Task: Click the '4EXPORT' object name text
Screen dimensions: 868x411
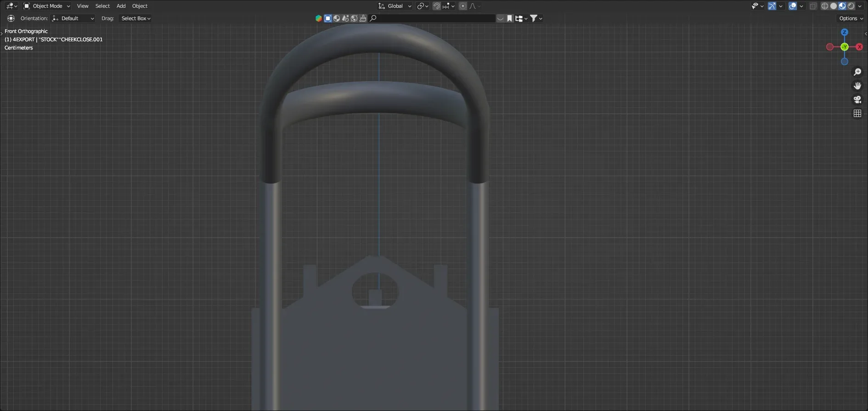Action: point(24,39)
